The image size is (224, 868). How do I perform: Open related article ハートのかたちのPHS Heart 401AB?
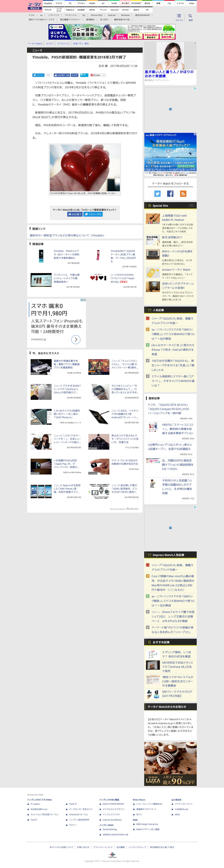click(x=123, y=278)
